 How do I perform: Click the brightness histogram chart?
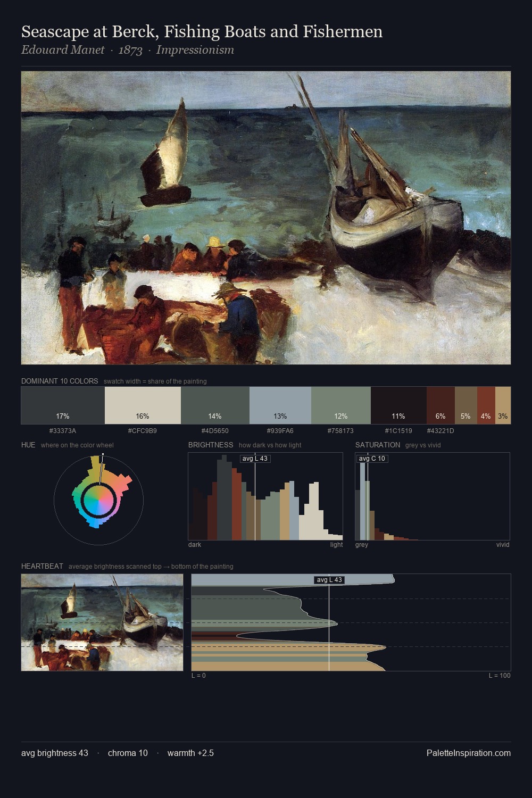[x=265, y=496]
